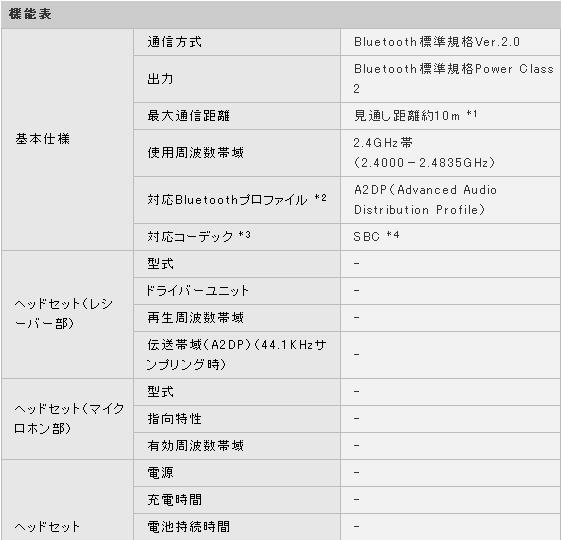Click footnote *3 next to 対応コーデック

point(244,235)
